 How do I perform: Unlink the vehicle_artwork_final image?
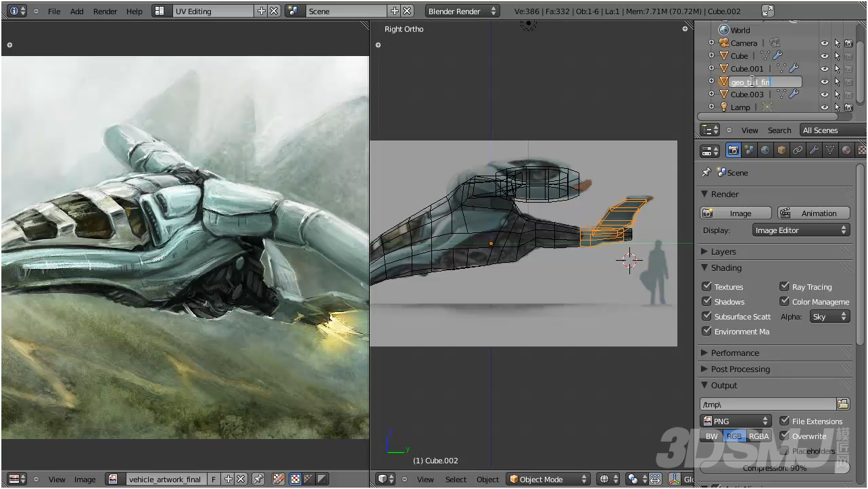click(241, 479)
